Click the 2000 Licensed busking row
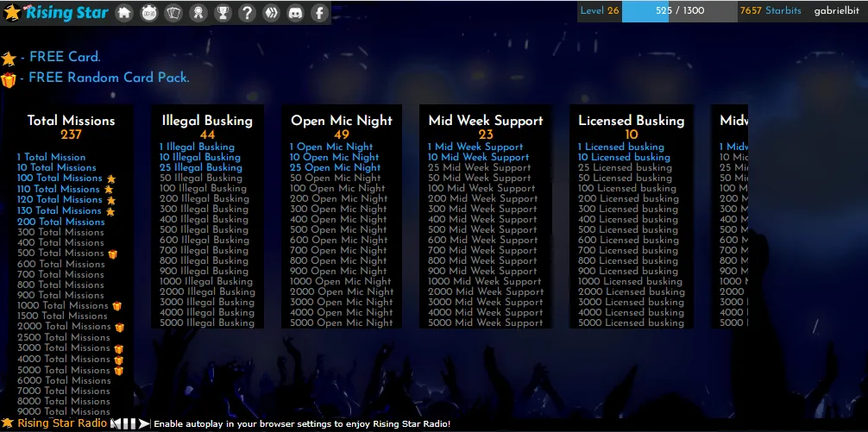The height and width of the screenshot is (432, 868). (631, 291)
